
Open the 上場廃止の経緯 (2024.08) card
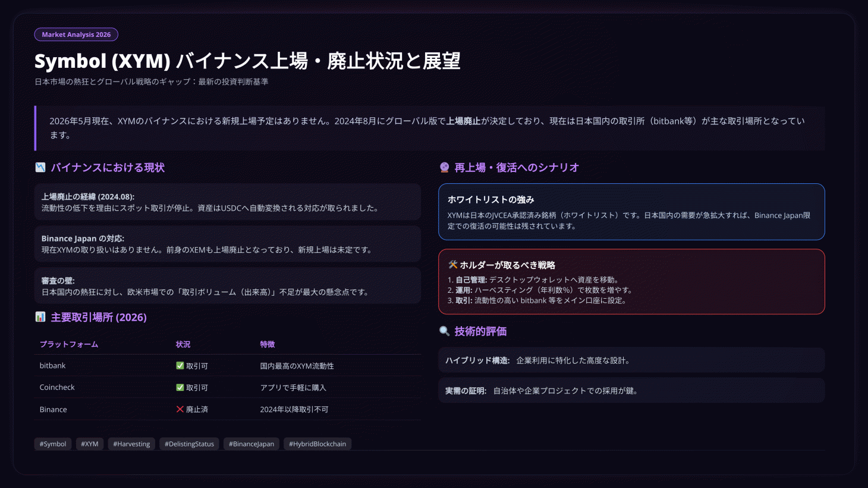pos(228,202)
